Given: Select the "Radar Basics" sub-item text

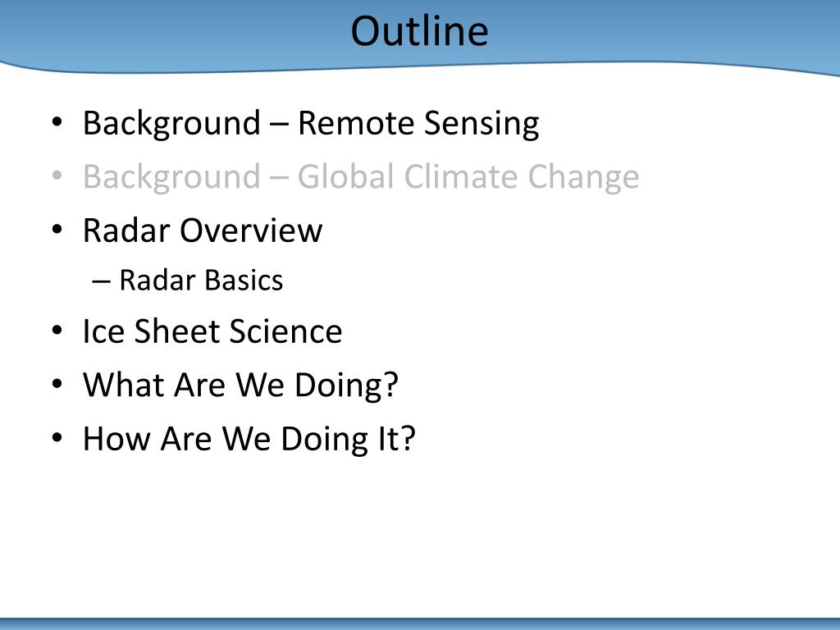Looking at the screenshot, I should point(201,281).
